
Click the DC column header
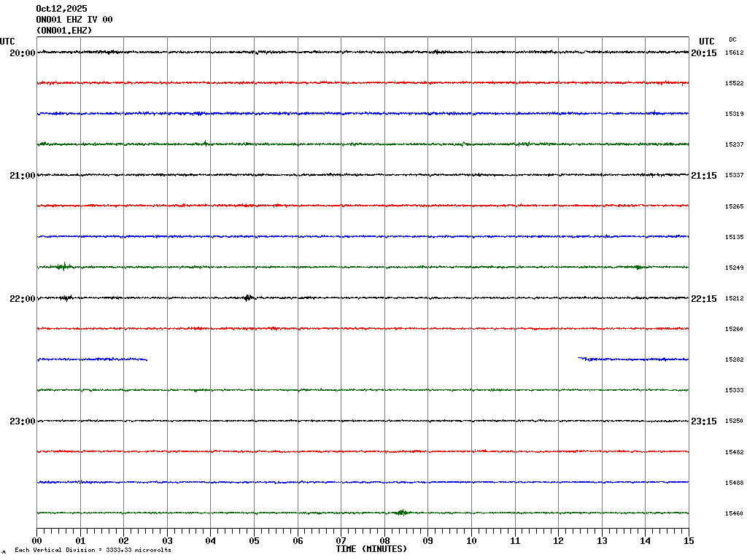coord(732,39)
